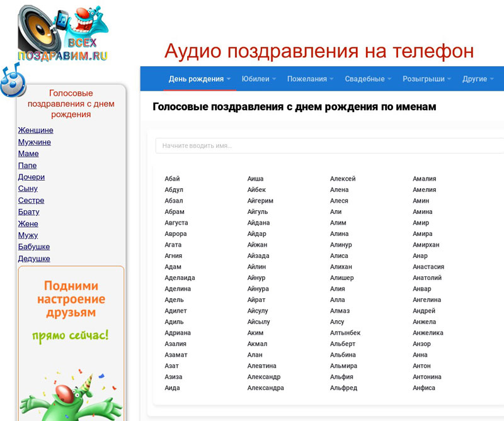The height and width of the screenshot is (421, 504).
Task: Choose the name Азамат
Action: pos(176,355)
